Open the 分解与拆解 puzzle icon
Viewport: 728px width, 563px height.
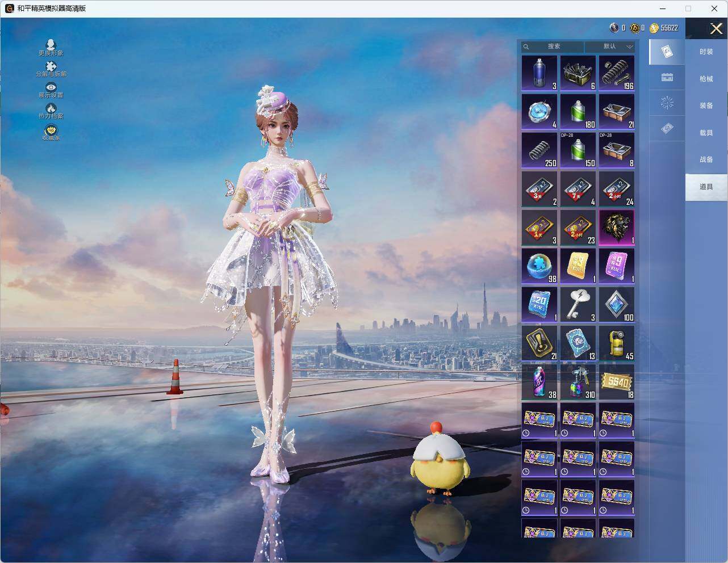[x=51, y=69]
